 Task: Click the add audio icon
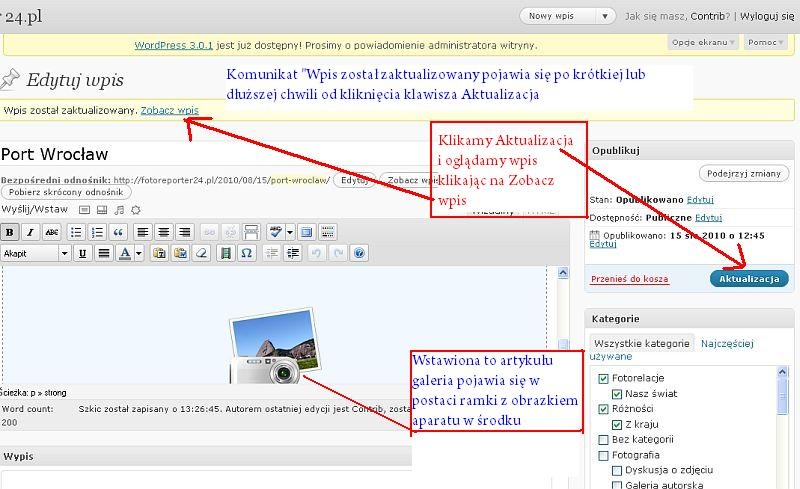[x=119, y=209]
